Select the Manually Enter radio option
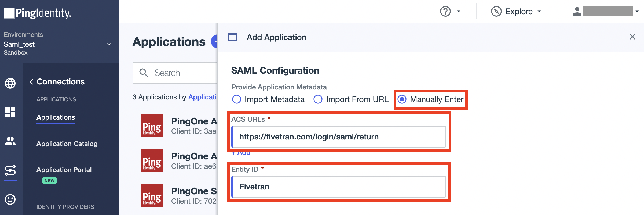 tap(402, 99)
